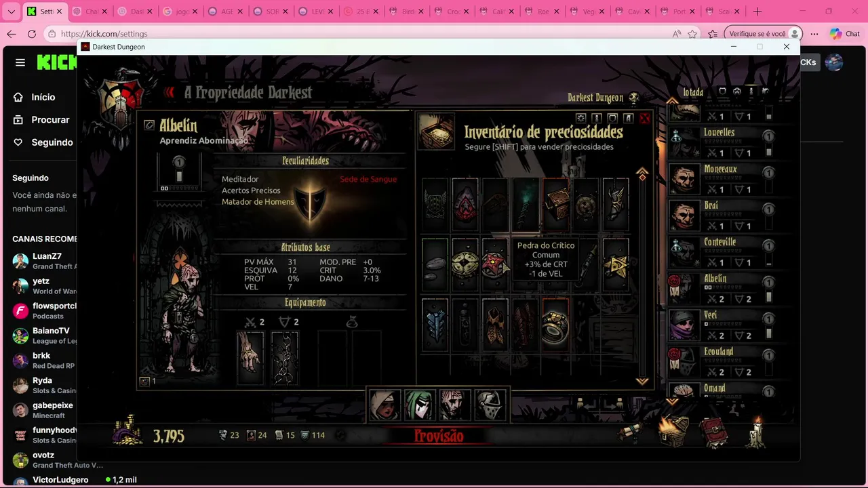
Task: Click the Matador de Homens quirk
Action: (258, 202)
